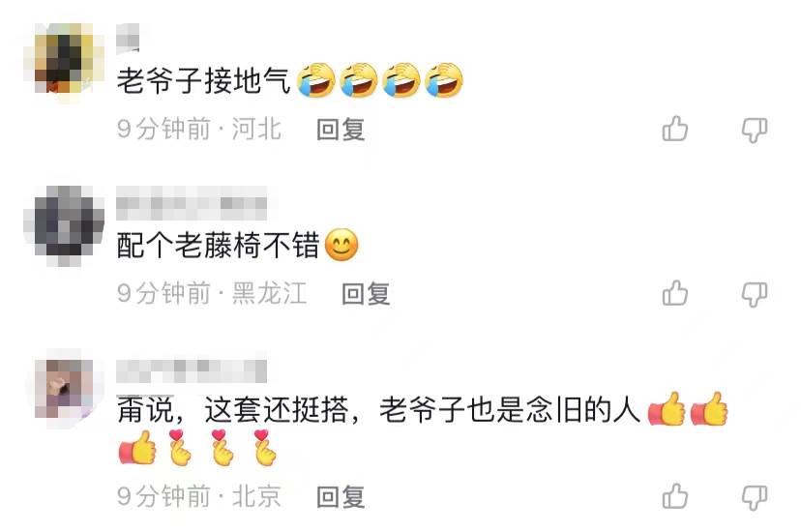Reply (回复) to the 北京 commenter
Screen dimensions: 801x532
coord(341,496)
